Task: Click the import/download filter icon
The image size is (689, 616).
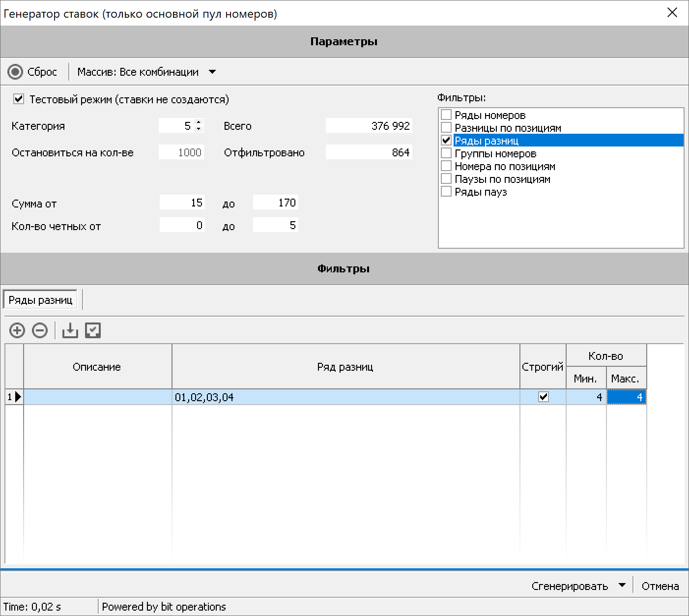Action: [x=70, y=330]
